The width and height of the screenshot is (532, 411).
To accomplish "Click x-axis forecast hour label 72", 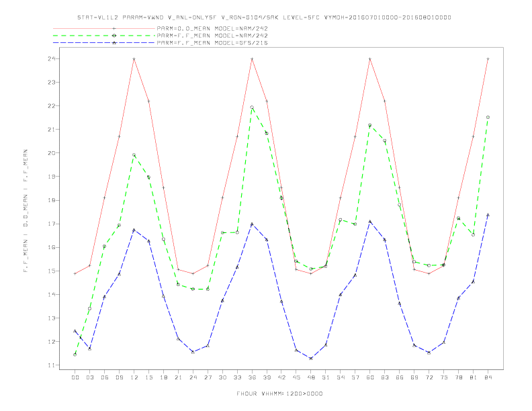I will click(x=429, y=377).
